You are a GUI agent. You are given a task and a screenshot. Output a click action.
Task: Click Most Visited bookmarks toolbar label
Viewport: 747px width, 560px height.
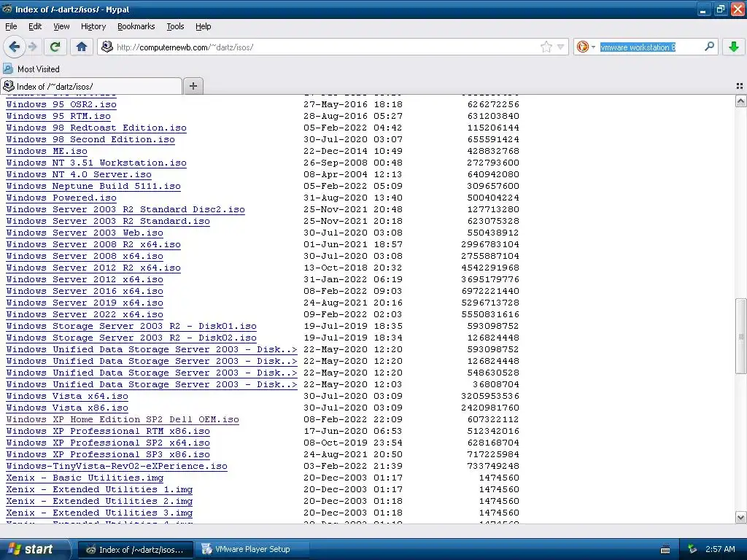39,69
